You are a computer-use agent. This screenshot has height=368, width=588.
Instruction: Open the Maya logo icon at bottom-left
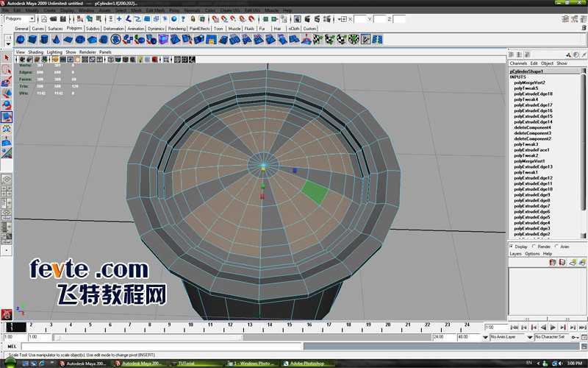7,314
